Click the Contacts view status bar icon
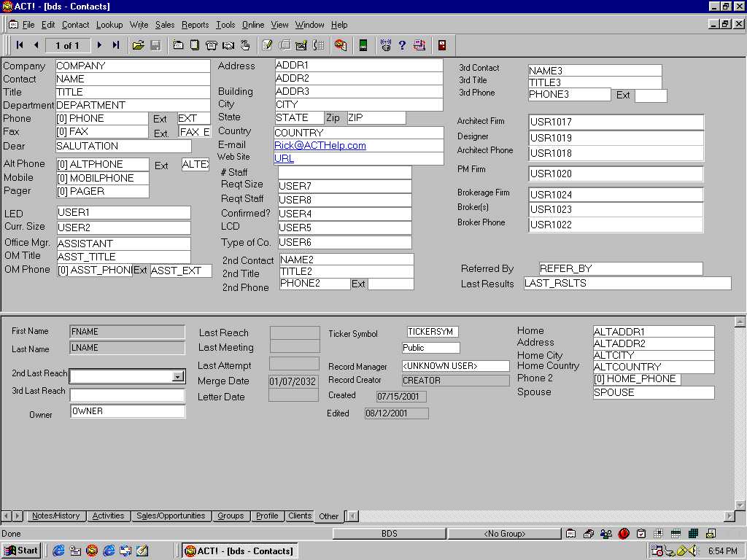The image size is (747, 560). coord(570,534)
